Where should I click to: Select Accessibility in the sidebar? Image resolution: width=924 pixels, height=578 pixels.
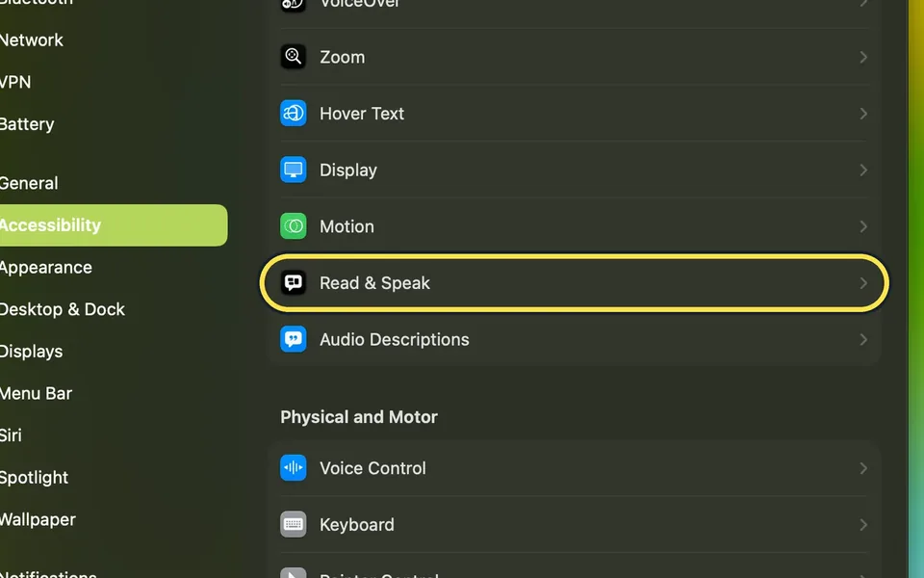tap(114, 225)
